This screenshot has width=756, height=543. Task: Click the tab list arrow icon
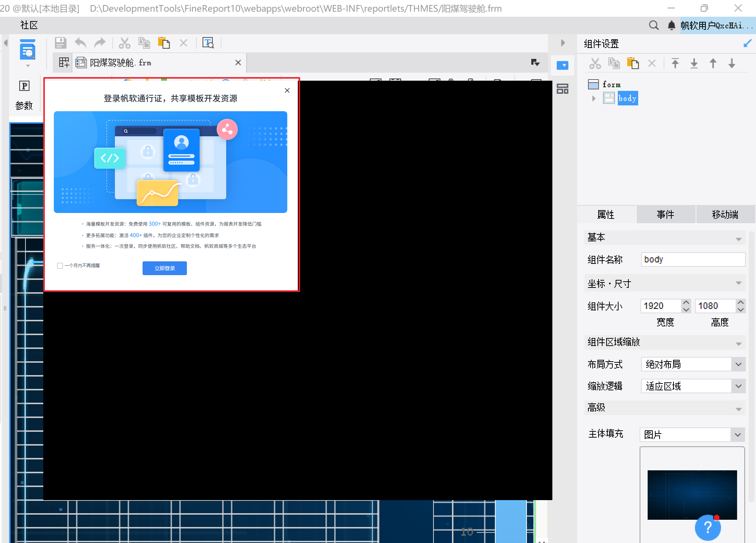[535, 63]
